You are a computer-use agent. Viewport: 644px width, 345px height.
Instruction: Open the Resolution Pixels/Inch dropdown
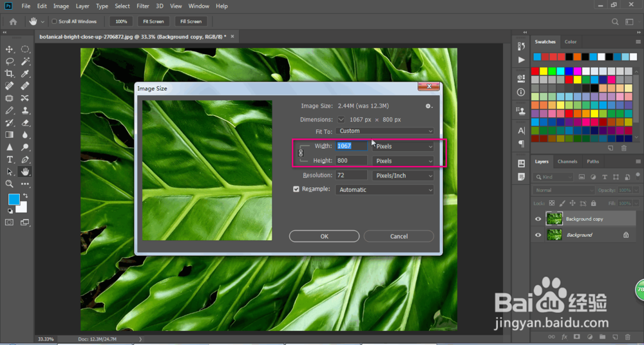[x=403, y=176]
